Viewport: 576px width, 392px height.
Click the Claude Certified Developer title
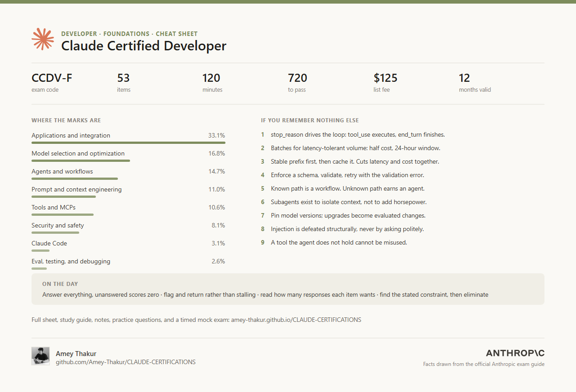pos(144,46)
